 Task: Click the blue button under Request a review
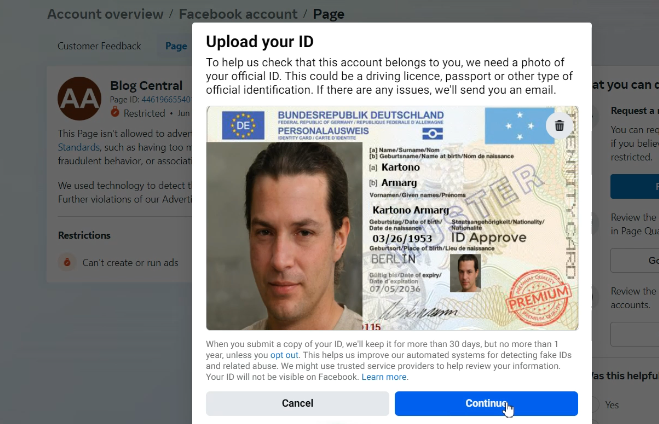[x=635, y=186]
